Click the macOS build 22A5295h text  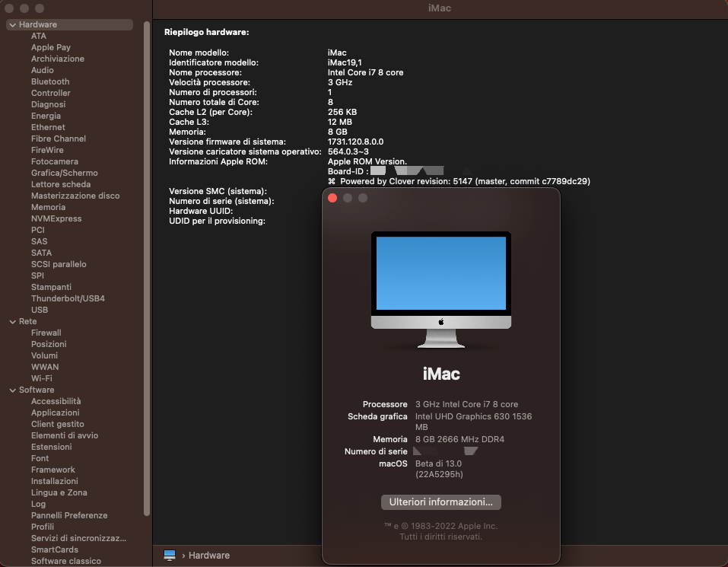coord(439,475)
